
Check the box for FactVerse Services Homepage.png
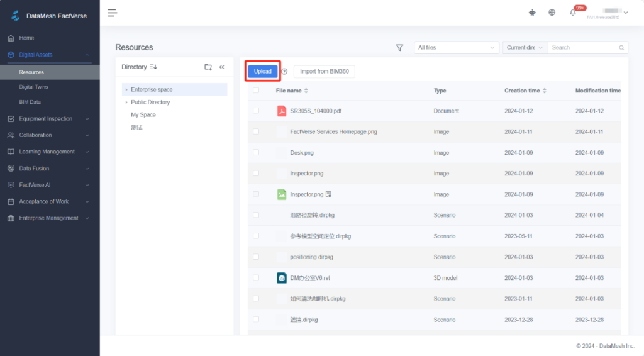click(x=256, y=131)
